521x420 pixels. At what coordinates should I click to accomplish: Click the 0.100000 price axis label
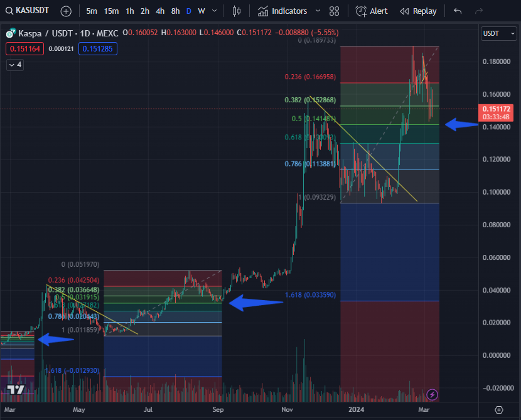click(497, 192)
